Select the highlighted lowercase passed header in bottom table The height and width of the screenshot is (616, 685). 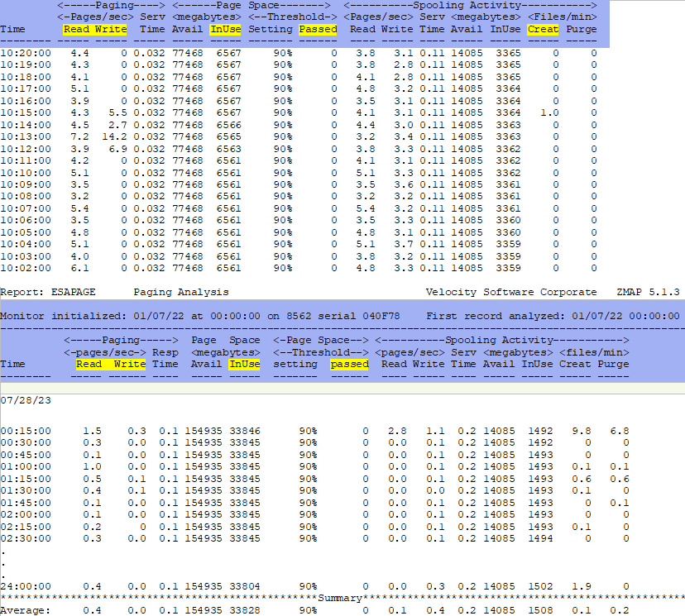[349, 364]
